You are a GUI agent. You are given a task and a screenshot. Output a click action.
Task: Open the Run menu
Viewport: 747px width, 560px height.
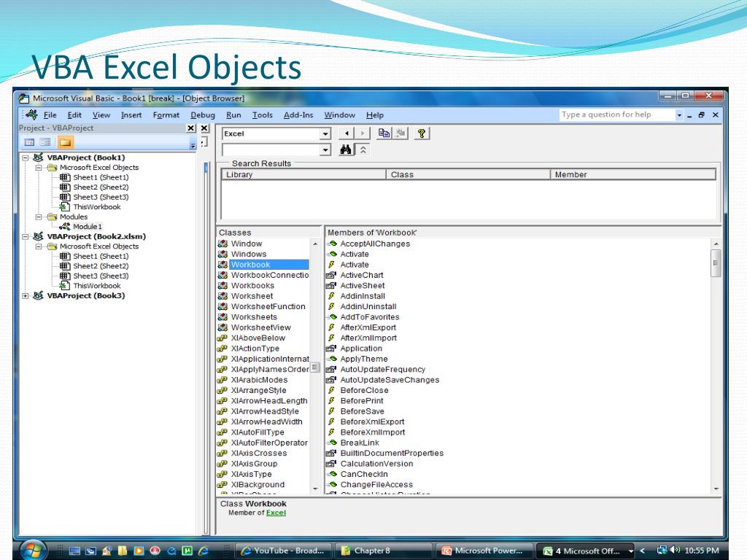[233, 114]
